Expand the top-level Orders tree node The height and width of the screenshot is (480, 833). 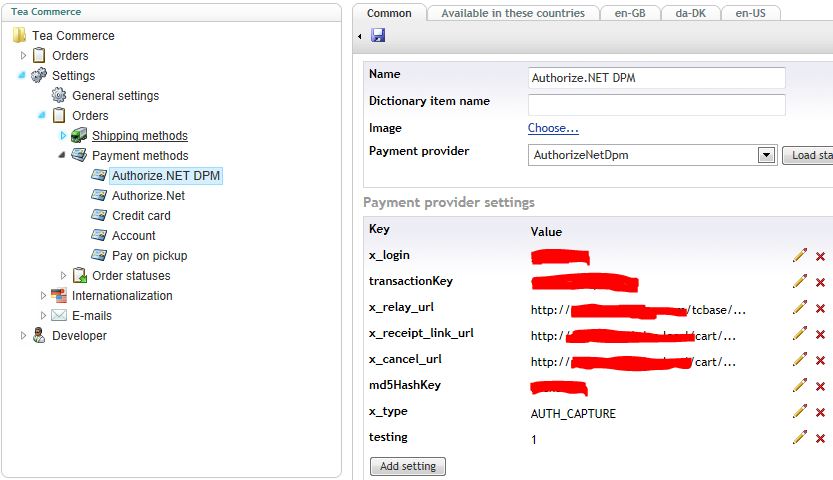coord(23,55)
